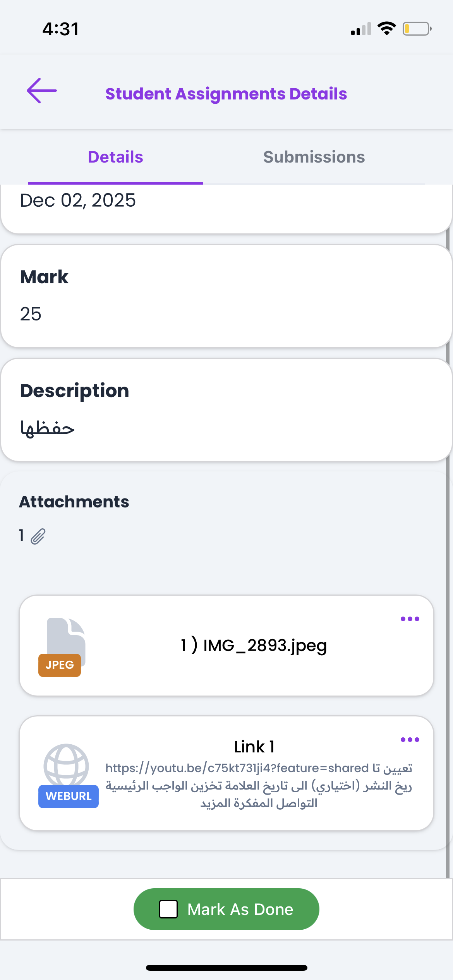The width and height of the screenshot is (453, 980).
Task: Check the Mark As Done checkbox
Action: (x=169, y=909)
